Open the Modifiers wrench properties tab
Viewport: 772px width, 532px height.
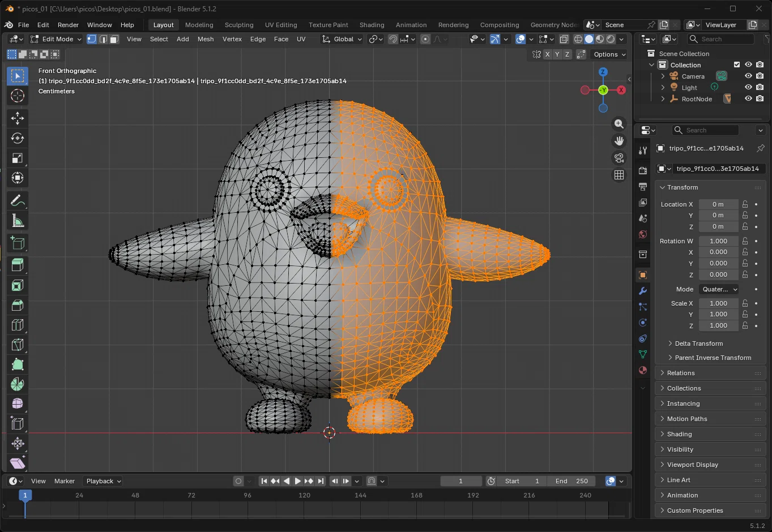[x=642, y=291]
